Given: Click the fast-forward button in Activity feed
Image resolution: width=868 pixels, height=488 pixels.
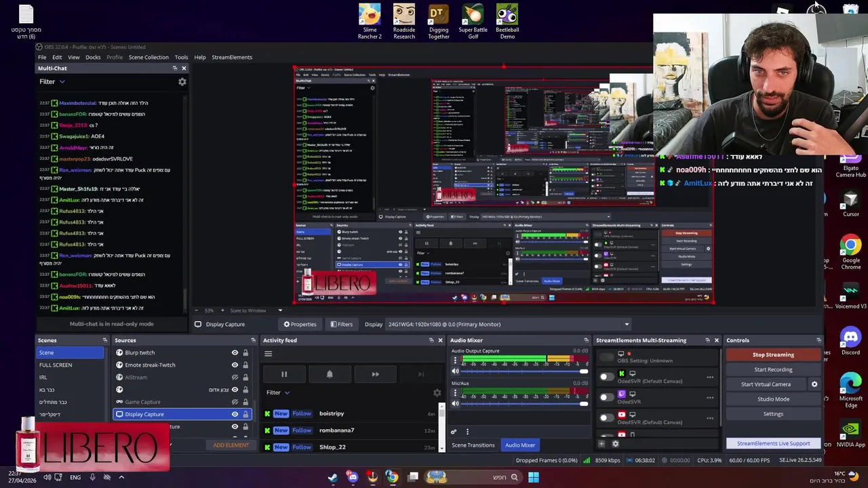Looking at the screenshot, I should point(375,374).
